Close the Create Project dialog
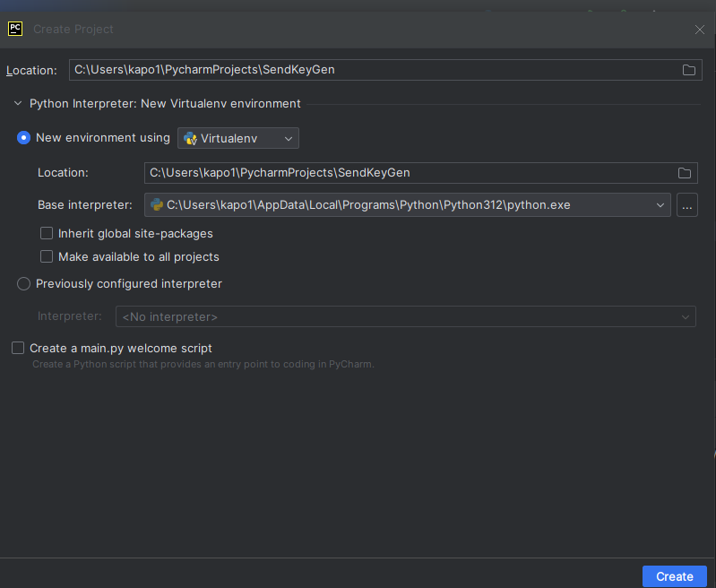This screenshot has height=588, width=716. [x=700, y=30]
